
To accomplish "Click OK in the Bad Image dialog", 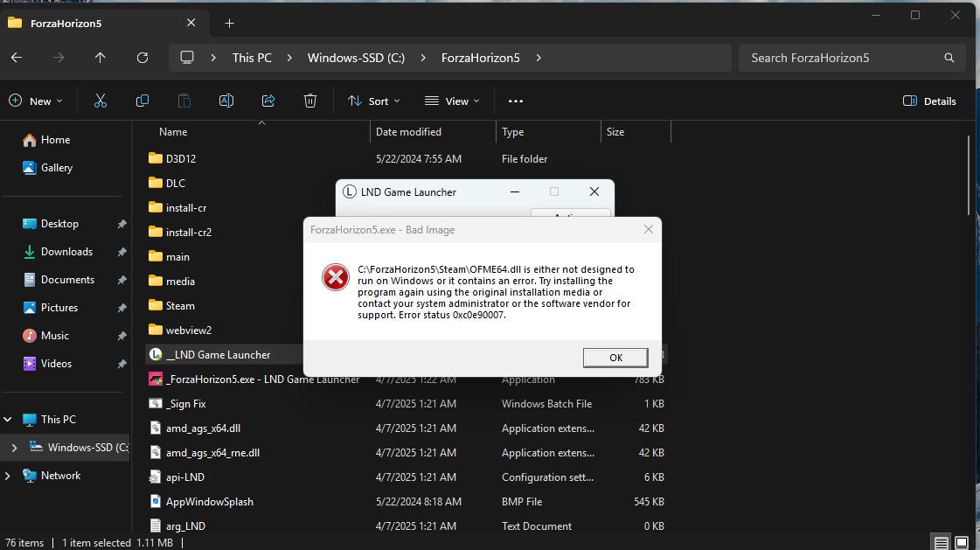I will (615, 358).
